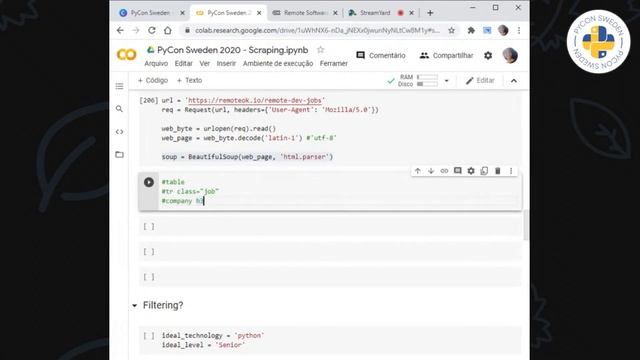Close the StreamYard tab
Image resolution: width=640 pixels, height=360 pixels.
pos(411,13)
